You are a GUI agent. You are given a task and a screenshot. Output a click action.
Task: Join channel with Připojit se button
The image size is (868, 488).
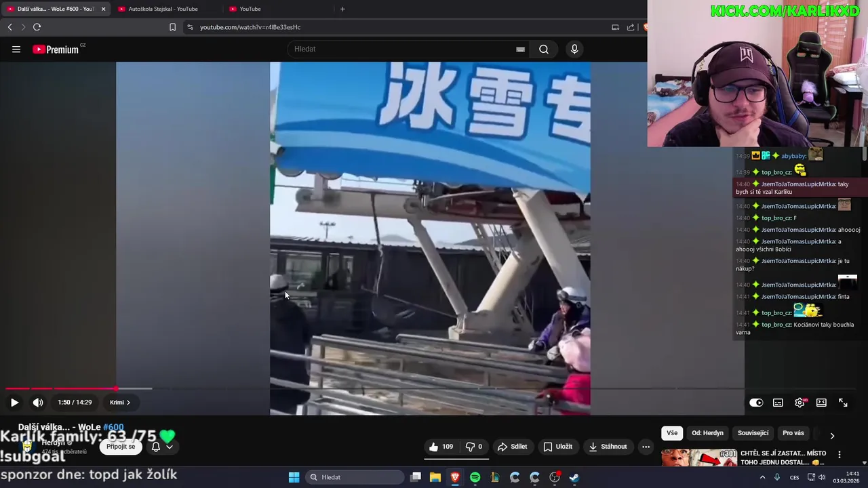click(x=121, y=447)
